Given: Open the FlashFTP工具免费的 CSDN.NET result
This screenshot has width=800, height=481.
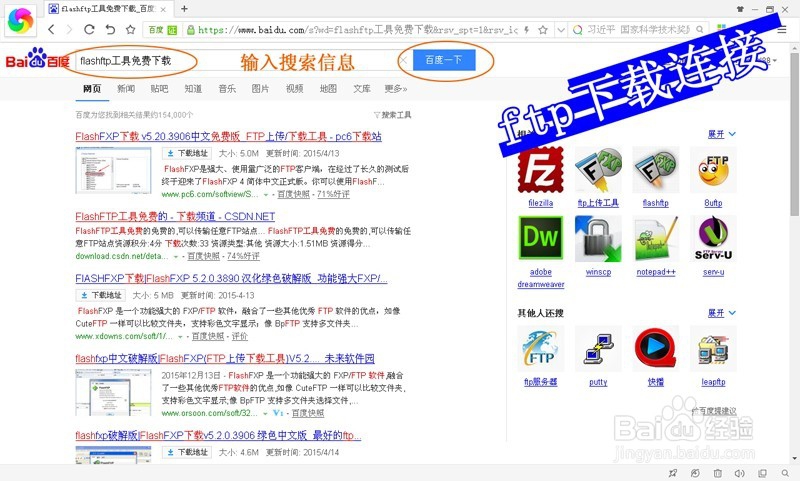Looking at the screenshot, I should (x=175, y=216).
